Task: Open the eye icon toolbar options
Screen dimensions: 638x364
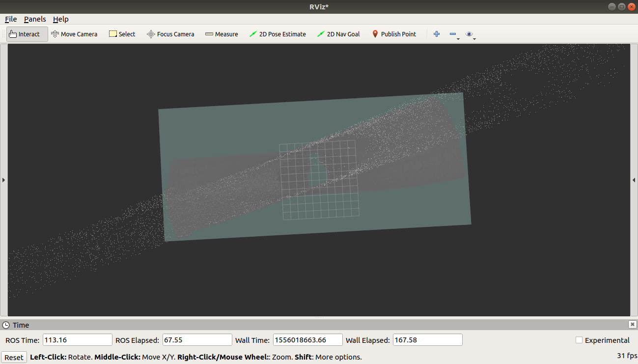Action: pyautogui.click(x=471, y=34)
